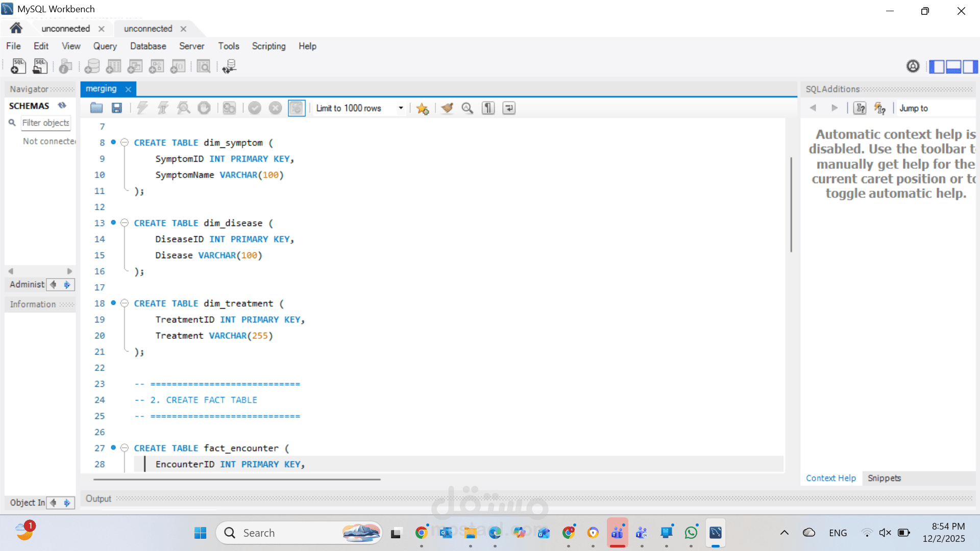Image resolution: width=980 pixels, height=551 pixels.
Task: Open find magnifier in editor toolbar
Action: [x=467, y=108]
